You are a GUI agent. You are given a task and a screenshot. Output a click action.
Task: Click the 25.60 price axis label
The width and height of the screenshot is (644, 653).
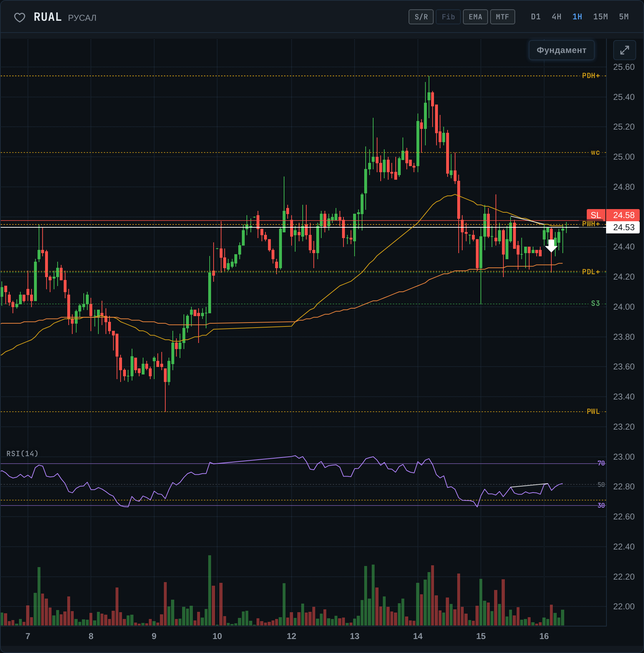tap(624, 67)
